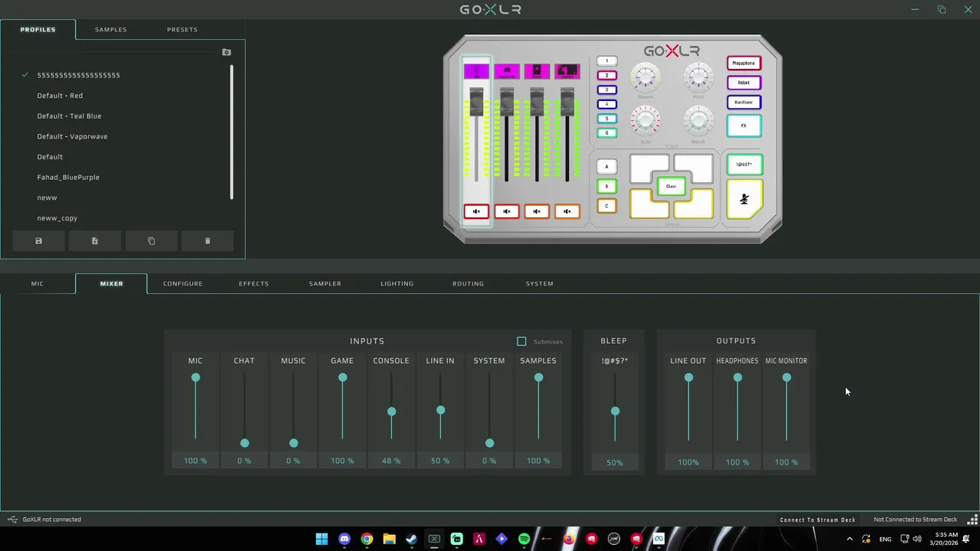Mute the second fader channel on the device
Image resolution: width=980 pixels, height=551 pixels.
pyautogui.click(x=506, y=211)
